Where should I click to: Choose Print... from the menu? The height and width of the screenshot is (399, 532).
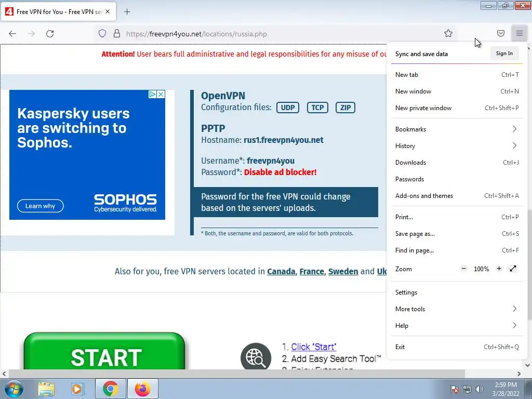tap(457, 217)
